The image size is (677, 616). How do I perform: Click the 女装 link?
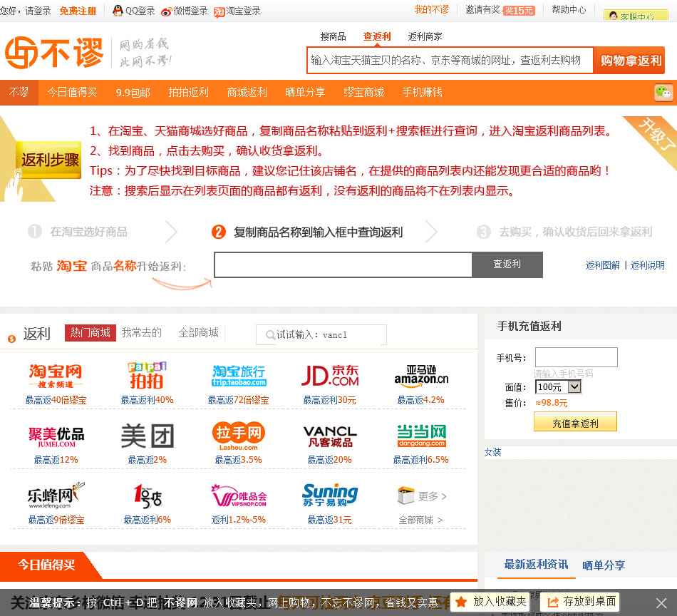point(492,452)
